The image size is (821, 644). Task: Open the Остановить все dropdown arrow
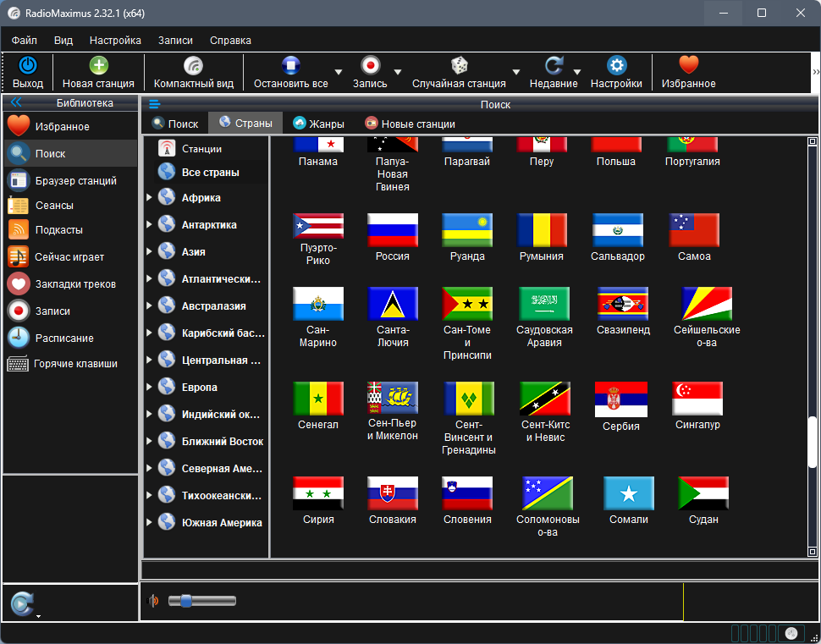click(x=339, y=72)
